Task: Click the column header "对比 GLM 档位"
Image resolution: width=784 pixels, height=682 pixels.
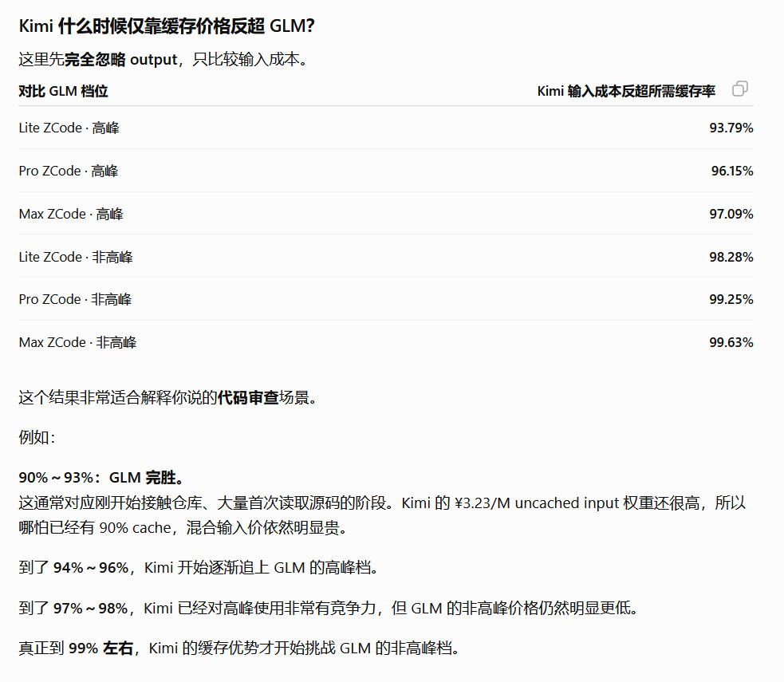Action: [x=64, y=92]
